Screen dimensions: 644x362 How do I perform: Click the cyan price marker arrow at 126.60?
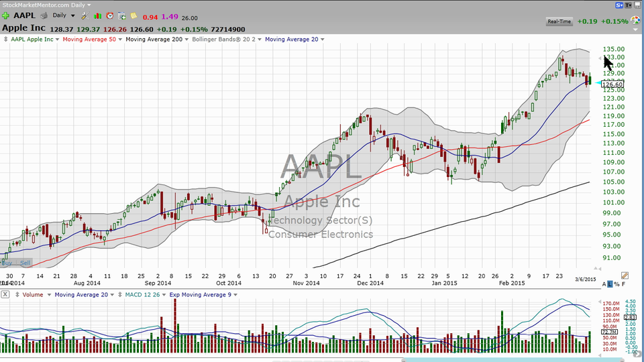point(598,83)
